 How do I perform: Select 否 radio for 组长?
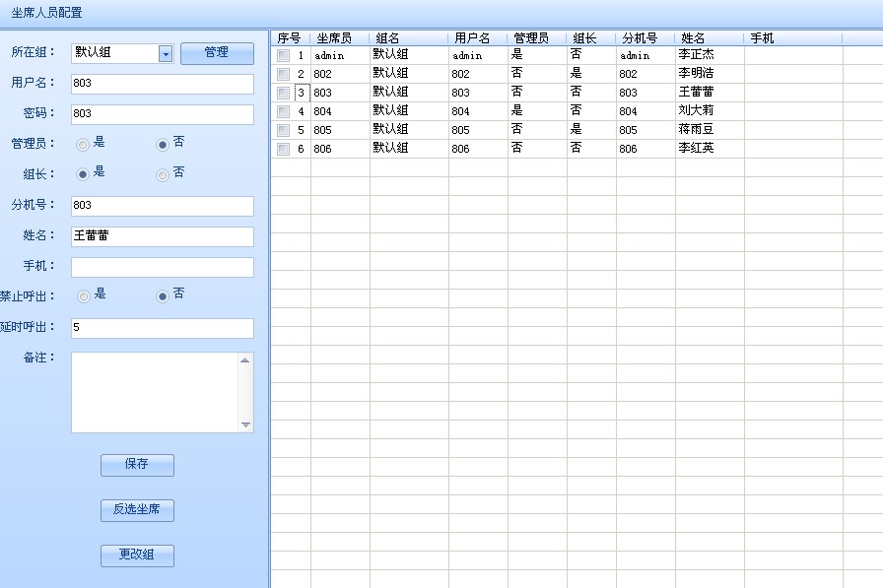tap(163, 175)
